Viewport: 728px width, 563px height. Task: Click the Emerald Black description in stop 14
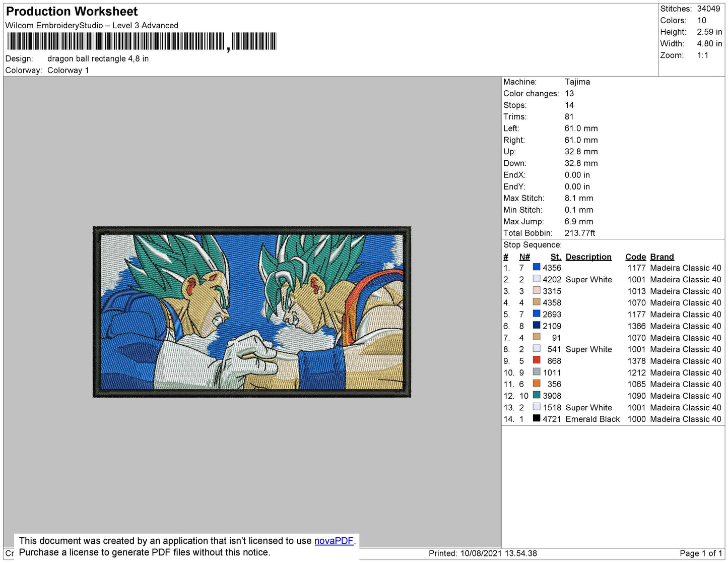[x=592, y=419]
